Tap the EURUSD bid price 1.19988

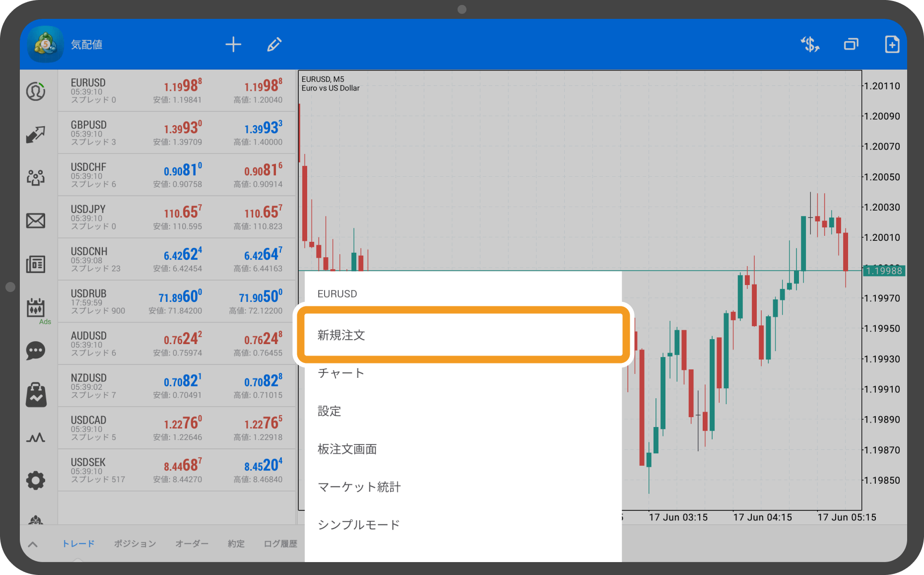point(183,85)
